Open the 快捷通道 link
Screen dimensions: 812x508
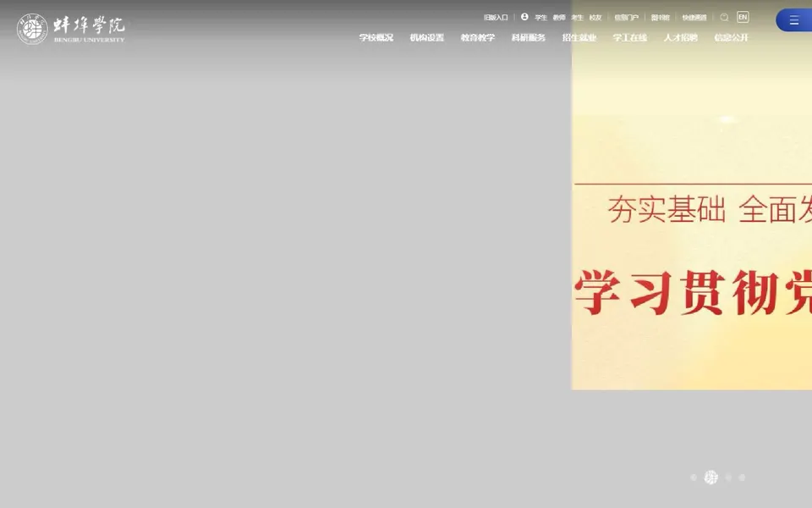[x=694, y=18]
